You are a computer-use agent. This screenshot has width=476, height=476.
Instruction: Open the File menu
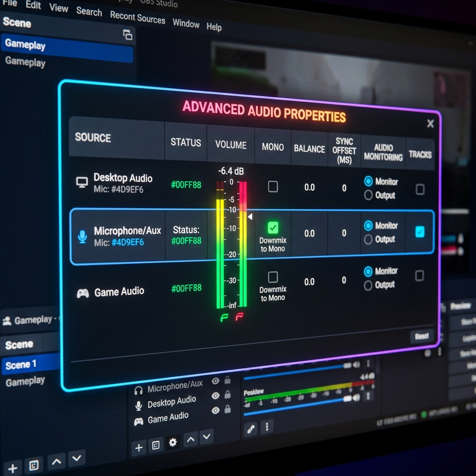pyautogui.click(x=9, y=3)
